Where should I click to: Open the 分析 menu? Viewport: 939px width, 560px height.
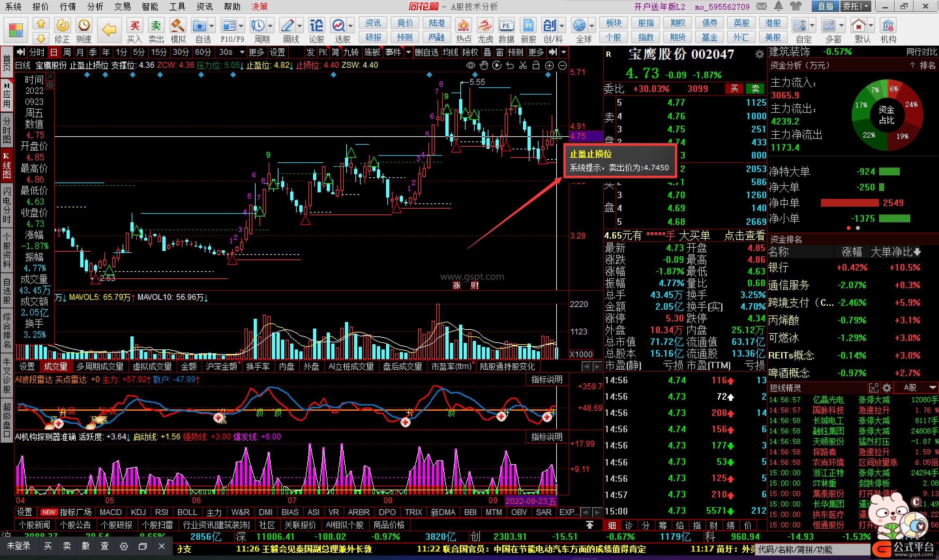pyautogui.click(x=95, y=7)
